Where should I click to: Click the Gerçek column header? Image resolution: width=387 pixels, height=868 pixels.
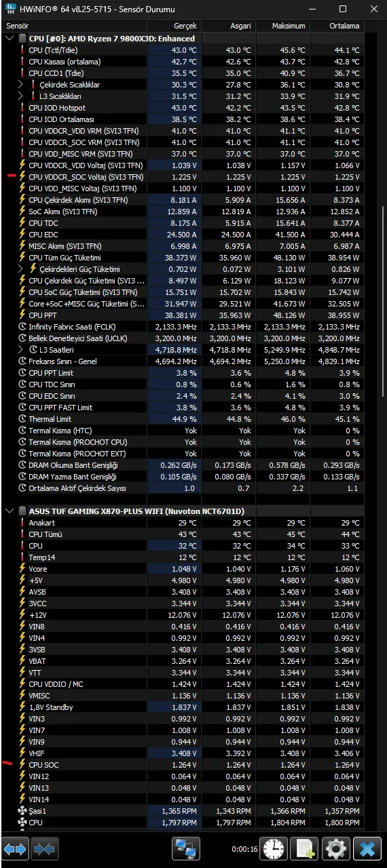[x=174, y=25]
